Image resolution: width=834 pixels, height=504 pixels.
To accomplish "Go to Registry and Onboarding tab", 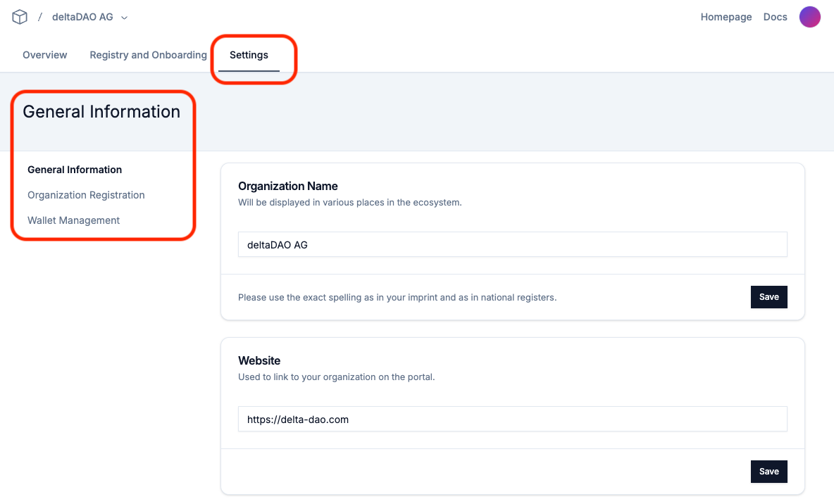I will pos(148,55).
